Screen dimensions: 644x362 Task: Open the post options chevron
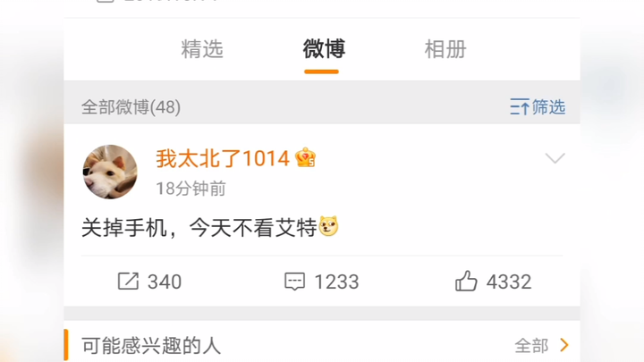coord(555,158)
